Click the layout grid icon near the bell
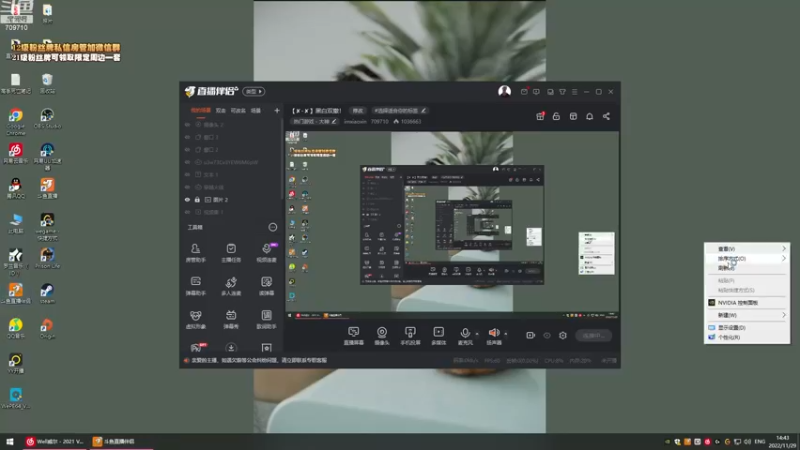Image resolution: width=800 pixels, height=450 pixels. (x=573, y=116)
